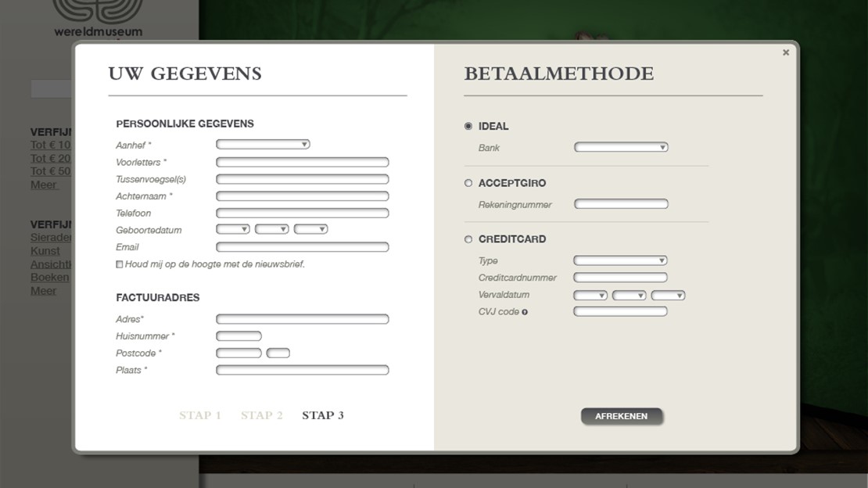Choose Acceptgiro as payment method

468,183
